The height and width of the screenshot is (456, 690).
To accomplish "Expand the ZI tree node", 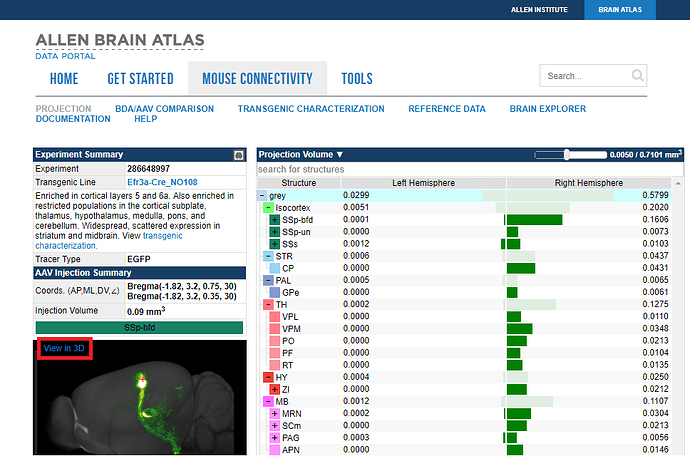I will 275,389.
